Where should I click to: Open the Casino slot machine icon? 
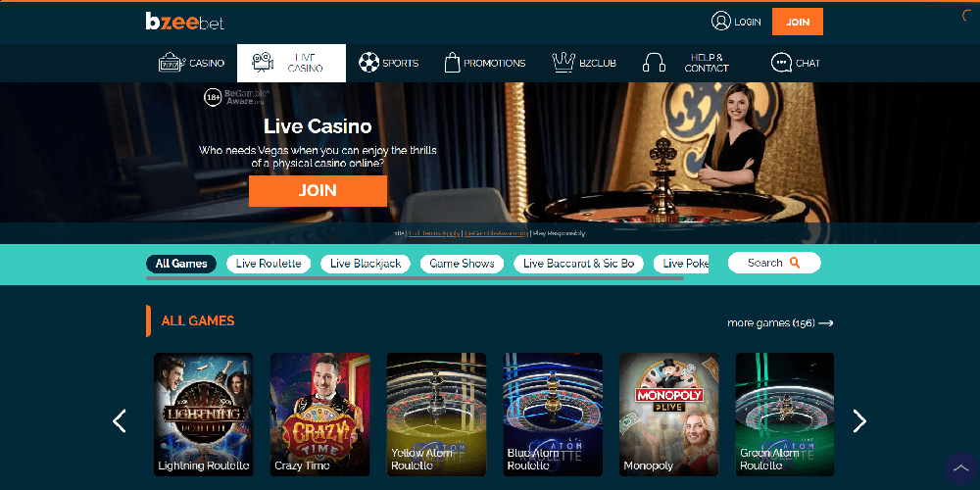click(x=171, y=63)
